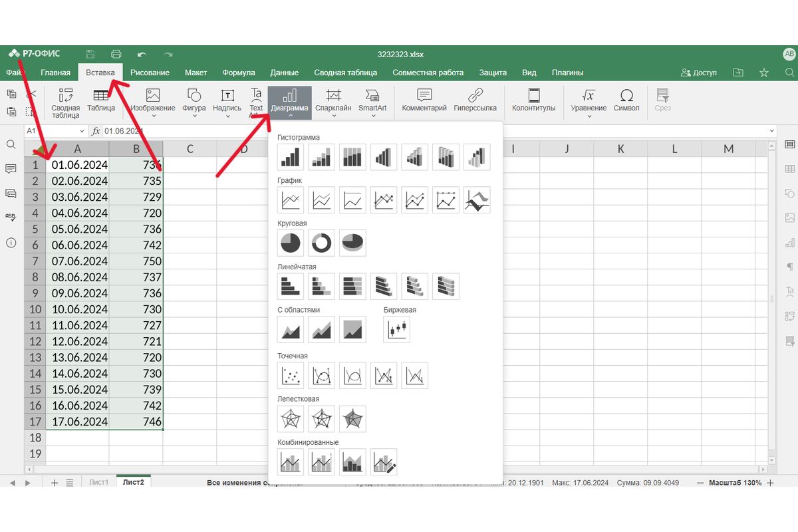Select the stock chart icon under Биржевая
The width and height of the screenshot is (798, 532).
[396, 329]
